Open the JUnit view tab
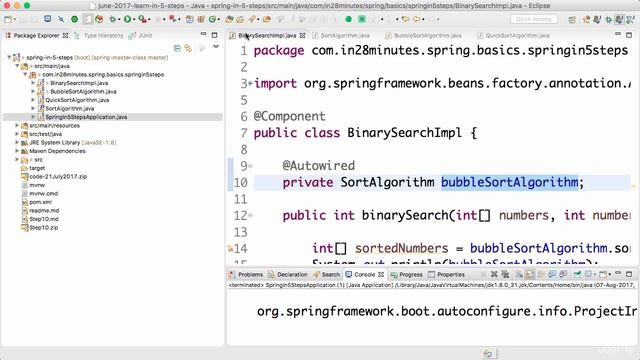This screenshot has width=640, height=360. pyautogui.click(x=141, y=36)
